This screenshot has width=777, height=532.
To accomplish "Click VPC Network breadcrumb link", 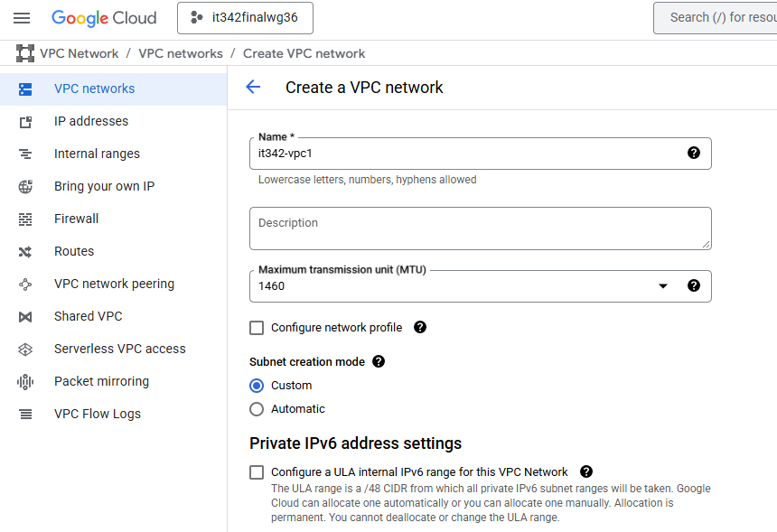I will click(79, 53).
